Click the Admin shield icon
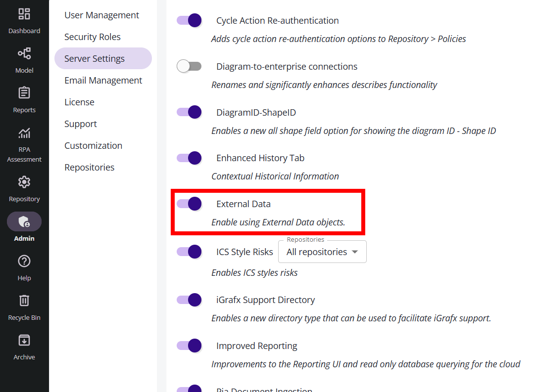Viewport: 534px width, 392px height. 24,222
